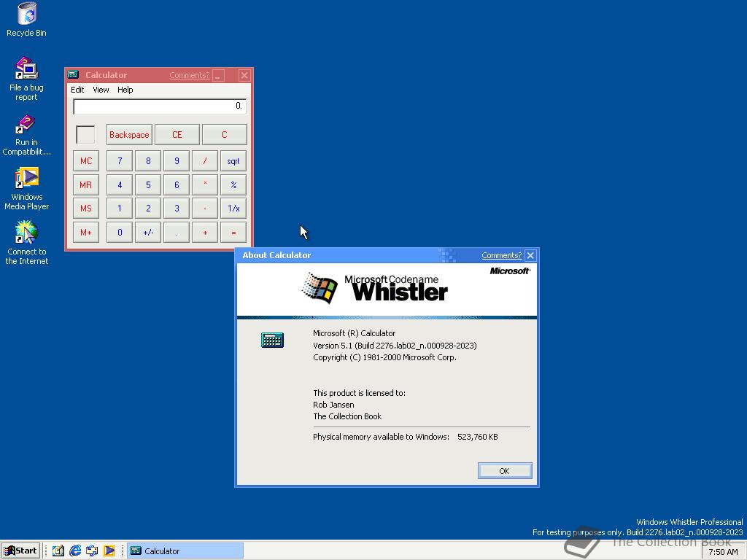Click the equals (=) button
747x560 pixels.
coord(234,233)
